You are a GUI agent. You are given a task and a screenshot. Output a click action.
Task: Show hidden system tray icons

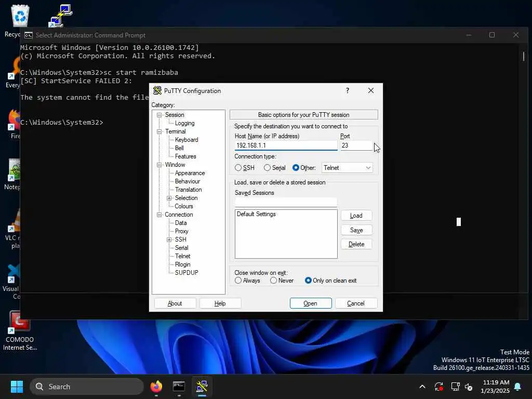click(x=422, y=387)
